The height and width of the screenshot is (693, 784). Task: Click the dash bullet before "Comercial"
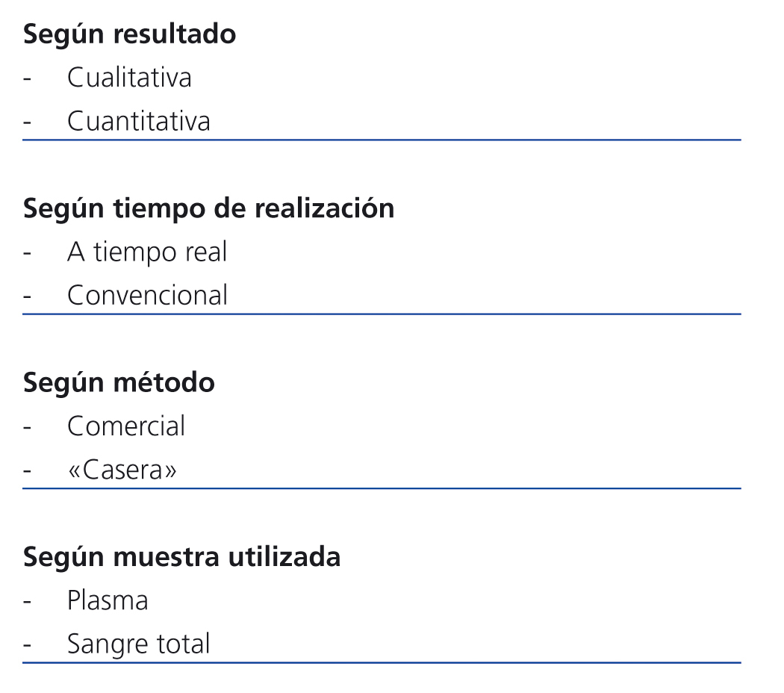(27, 428)
